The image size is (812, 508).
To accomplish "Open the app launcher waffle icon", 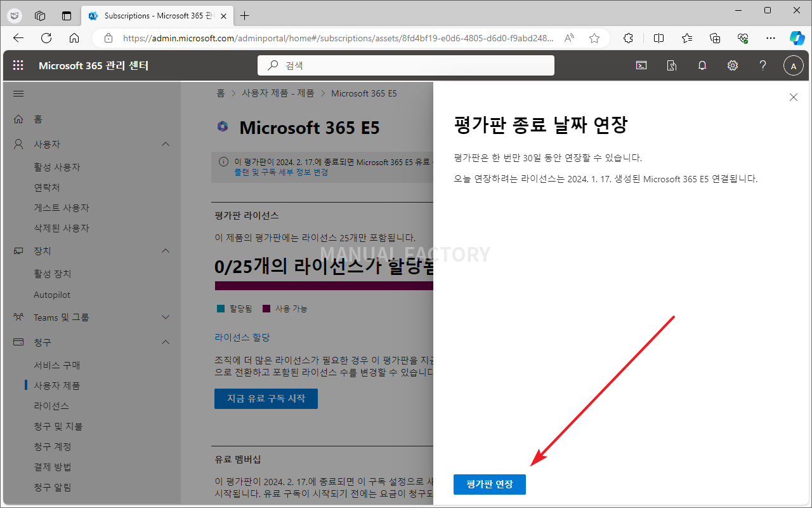I will click(18, 65).
